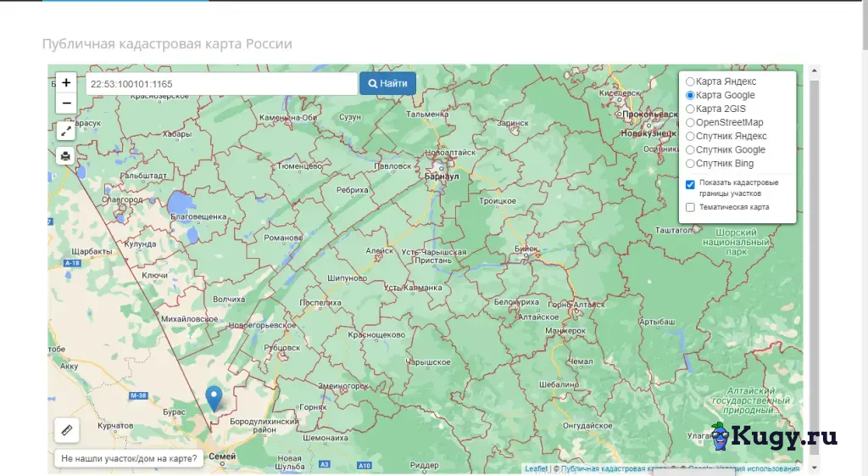The height and width of the screenshot is (476, 868).
Task: Select Карта Google radio option
Action: [x=690, y=95]
